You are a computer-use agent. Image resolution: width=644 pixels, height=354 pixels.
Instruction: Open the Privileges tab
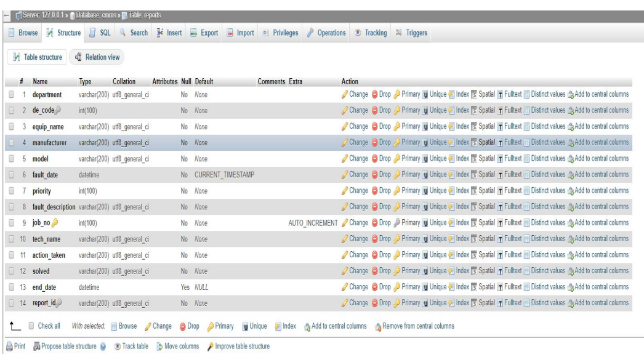pos(281,33)
